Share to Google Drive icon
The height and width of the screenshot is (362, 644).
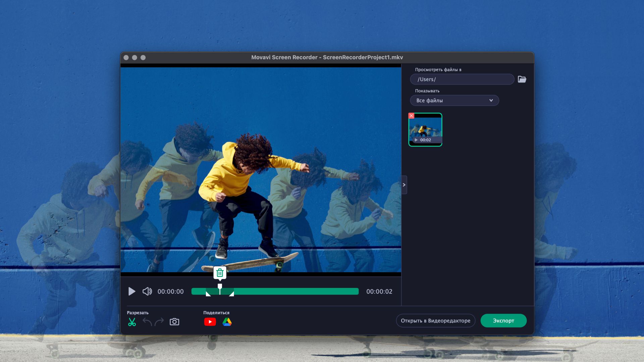tap(227, 322)
